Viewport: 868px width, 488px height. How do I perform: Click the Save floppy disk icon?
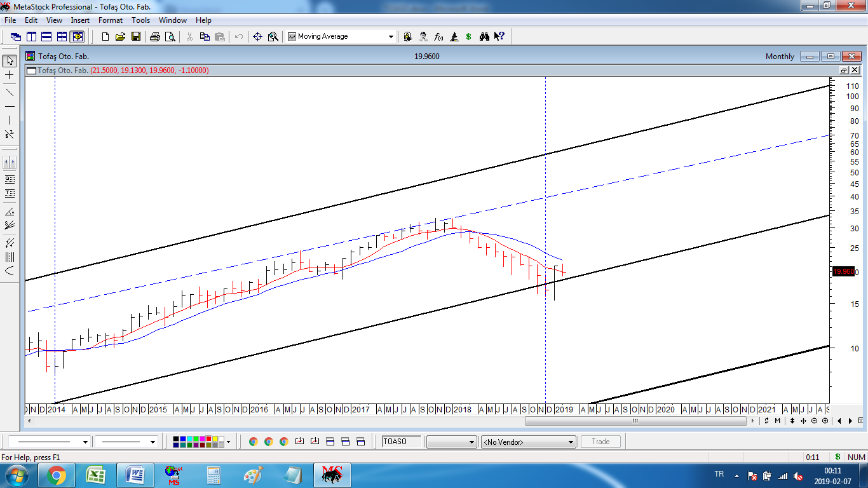pos(136,37)
